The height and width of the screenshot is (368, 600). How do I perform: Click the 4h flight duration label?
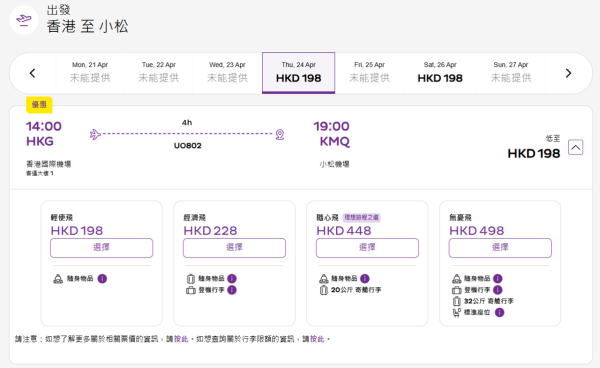tap(187, 123)
